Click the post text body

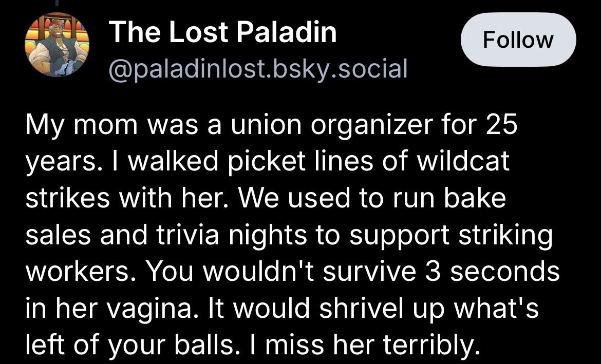click(288, 234)
